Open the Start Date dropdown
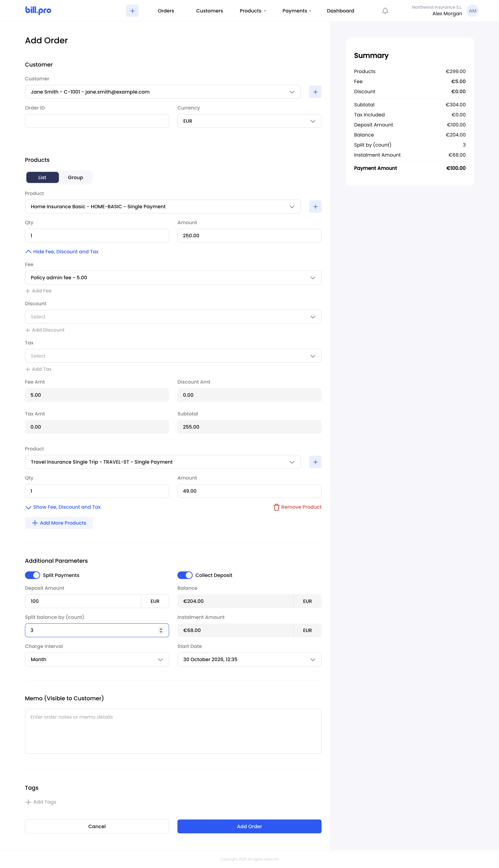The image size is (499, 868). (249, 659)
